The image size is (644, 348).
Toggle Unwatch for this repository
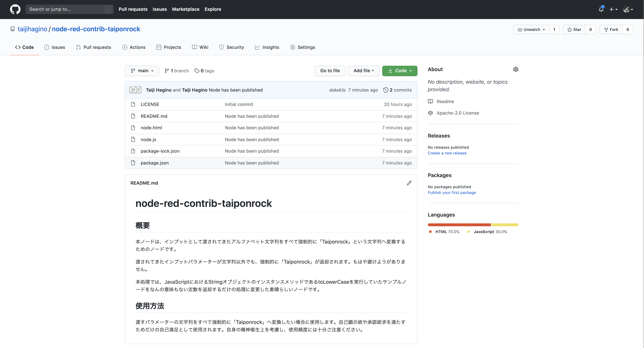pyautogui.click(x=531, y=29)
